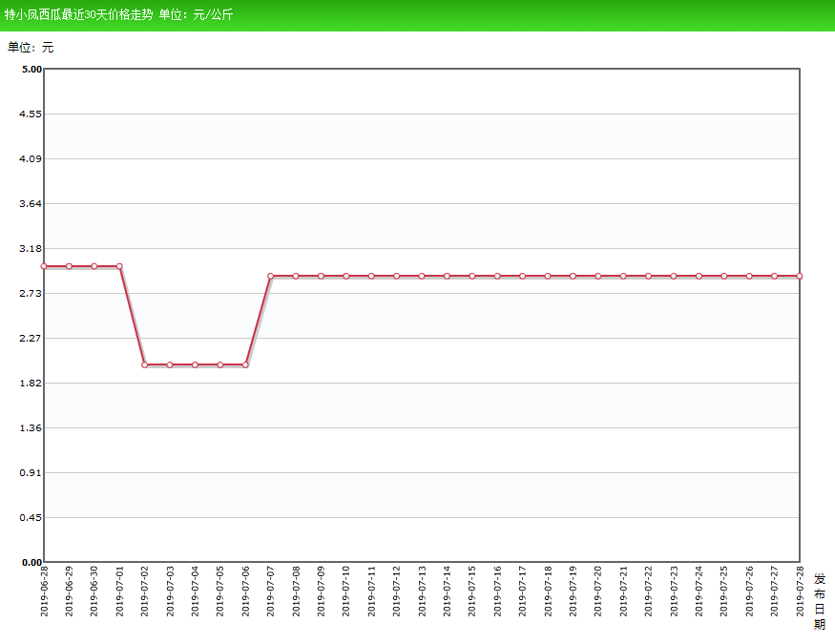Image resolution: width=835 pixels, height=644 pixels.
Task: Click the 2019-07-10 data point
Action: pos(346,277)
